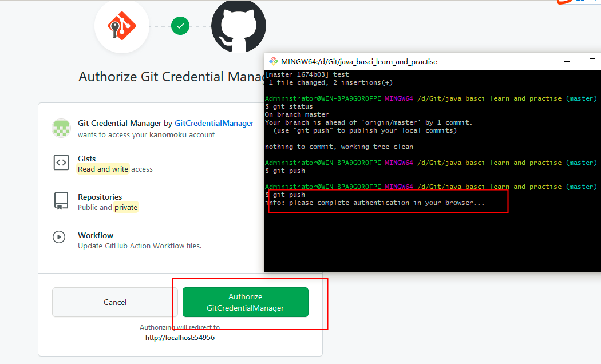Viewport: 601px width, 364px height.
Task: Minimize the MINGW64 terminal window
Action: tap(567, 61)
